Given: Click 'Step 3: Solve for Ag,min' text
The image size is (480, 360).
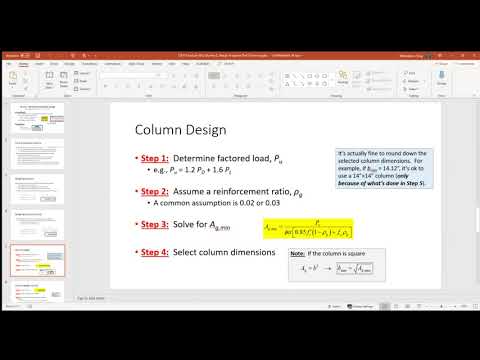Looking at the screenshot, I should pyautogui.click(x=185, y=225).
